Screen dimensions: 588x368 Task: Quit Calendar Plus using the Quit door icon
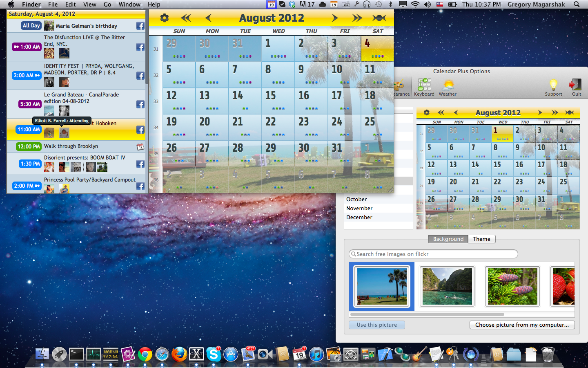576,85
